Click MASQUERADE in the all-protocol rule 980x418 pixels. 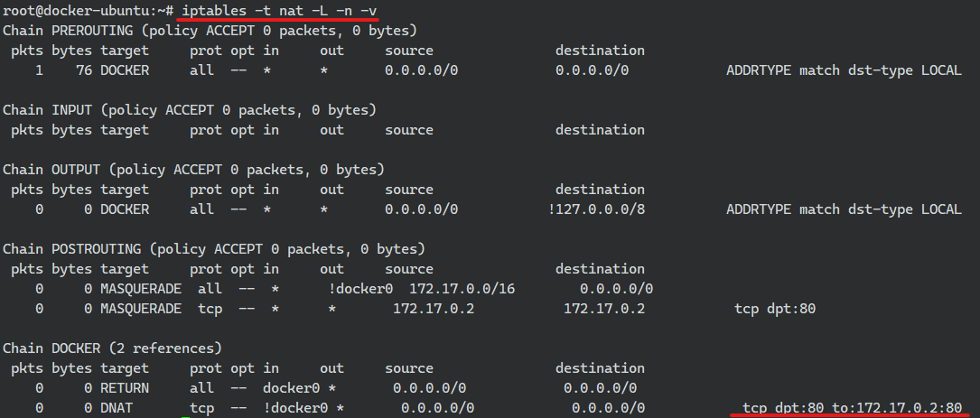tap(141, 289)
